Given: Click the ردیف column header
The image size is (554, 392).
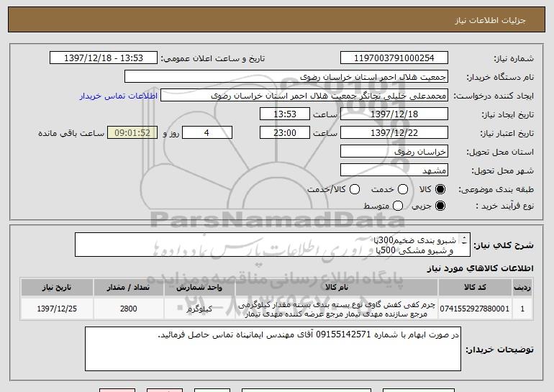Looking at the screenshot, I should (522, 288).
